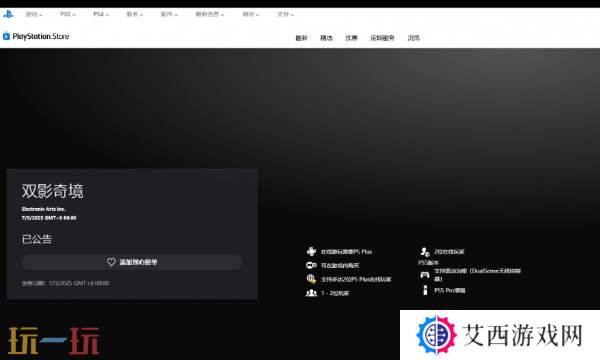Viewport: 600px width, 360px height.
Task: Click the 添加到心愿单 button
Action: (132, 262)
